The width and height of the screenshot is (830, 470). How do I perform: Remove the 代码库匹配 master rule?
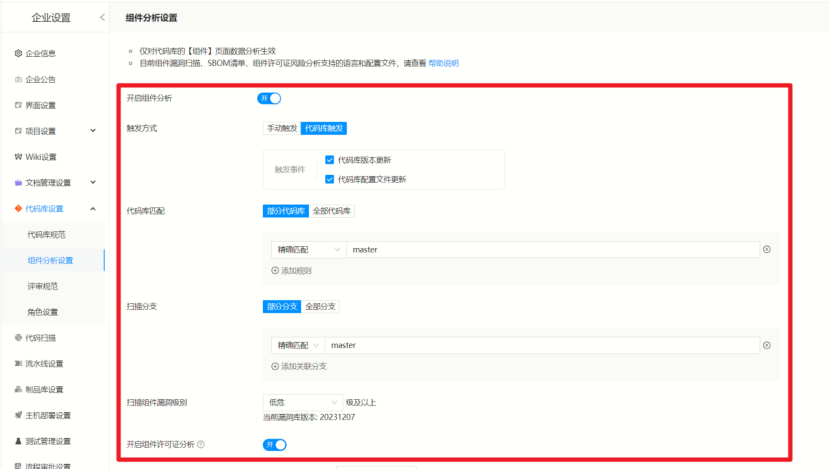767,249
